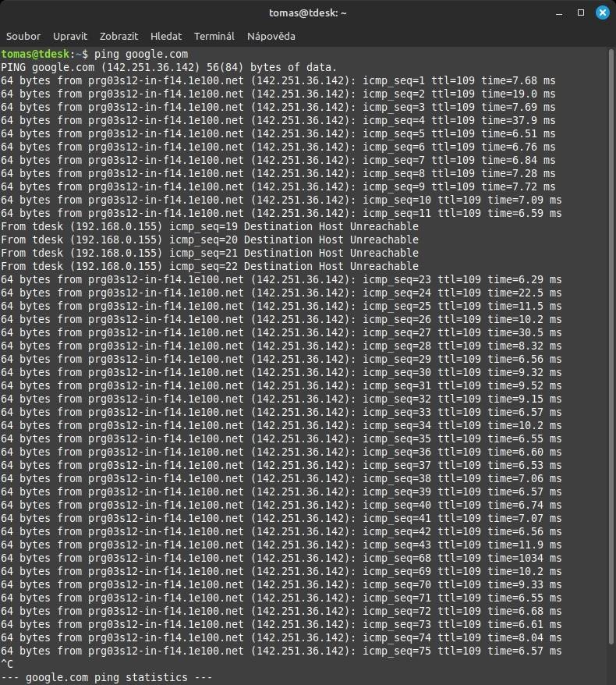Screen dimensions: 616x685
Task: Click the 'google.com ping statistics' line
Action: pos(107,677)
